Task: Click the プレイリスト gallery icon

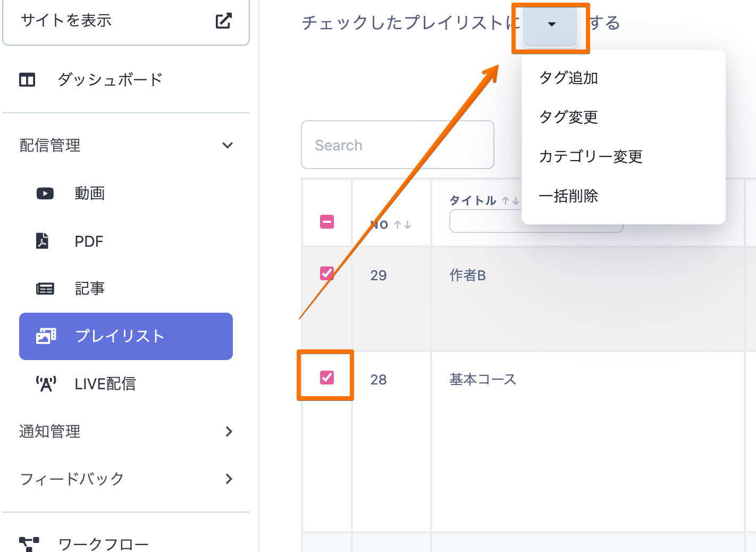Action: [46, 336]
